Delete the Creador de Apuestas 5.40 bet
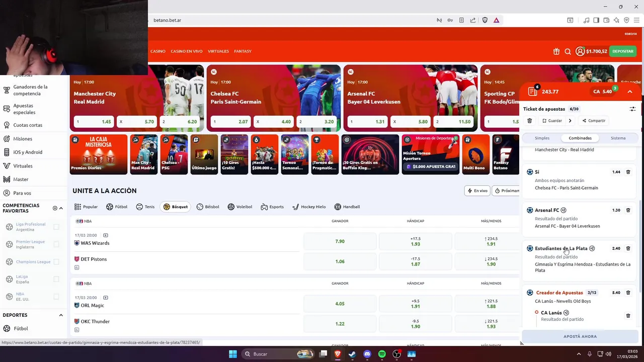644x362 pixels. [628, 293]
